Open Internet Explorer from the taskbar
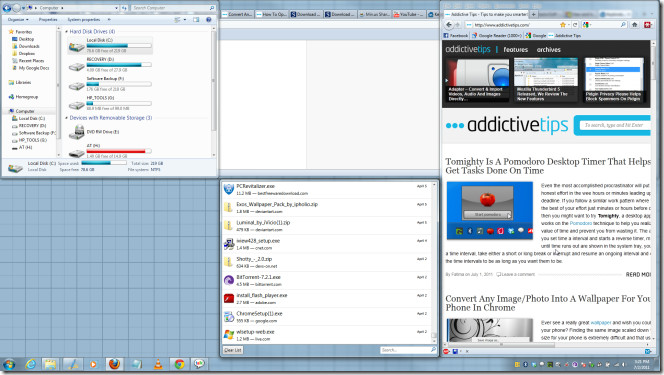The height and width of the screenshot is (375, 664). click(x=30, y=364)
